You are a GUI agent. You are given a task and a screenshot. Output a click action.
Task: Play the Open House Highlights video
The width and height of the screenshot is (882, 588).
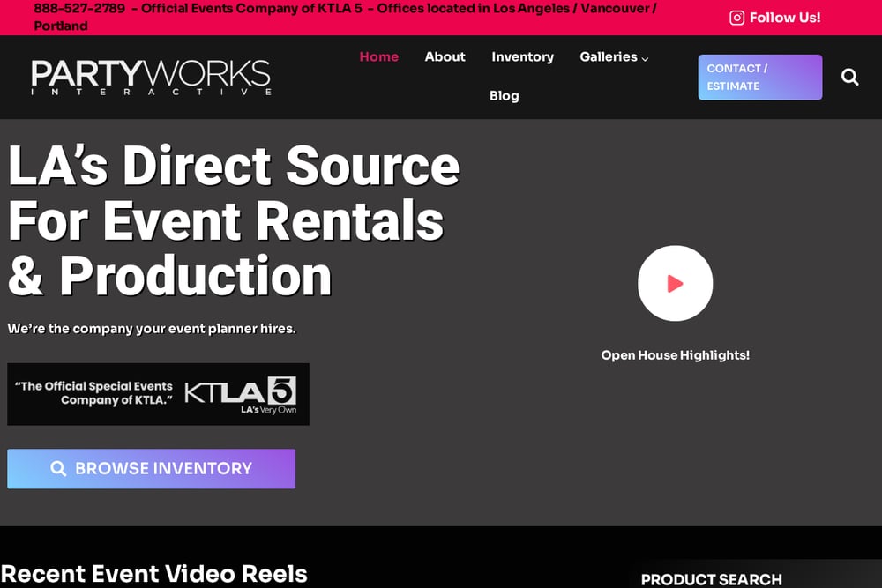coord(675,283)
